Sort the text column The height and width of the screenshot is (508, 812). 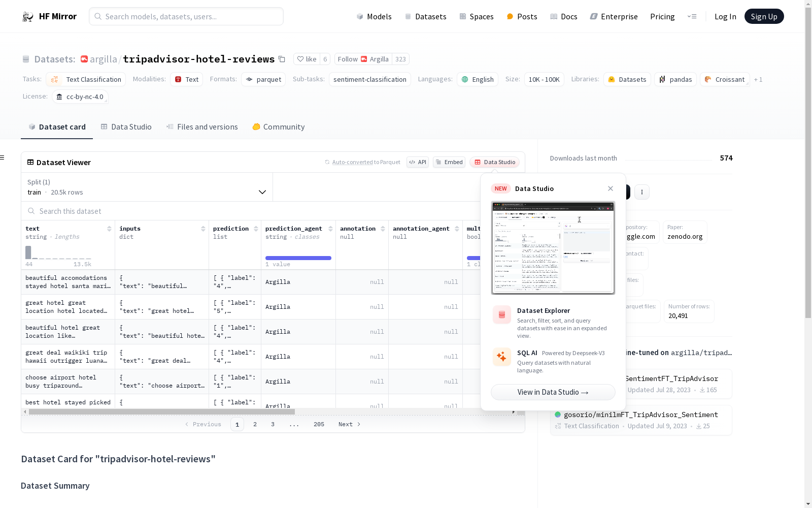pyautogui.click(x=109, y=229)
